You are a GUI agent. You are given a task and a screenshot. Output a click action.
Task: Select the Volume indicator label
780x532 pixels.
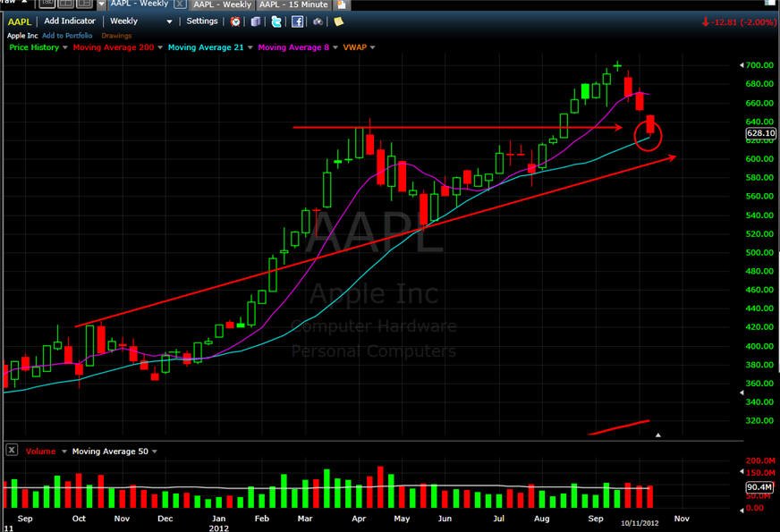40,452
